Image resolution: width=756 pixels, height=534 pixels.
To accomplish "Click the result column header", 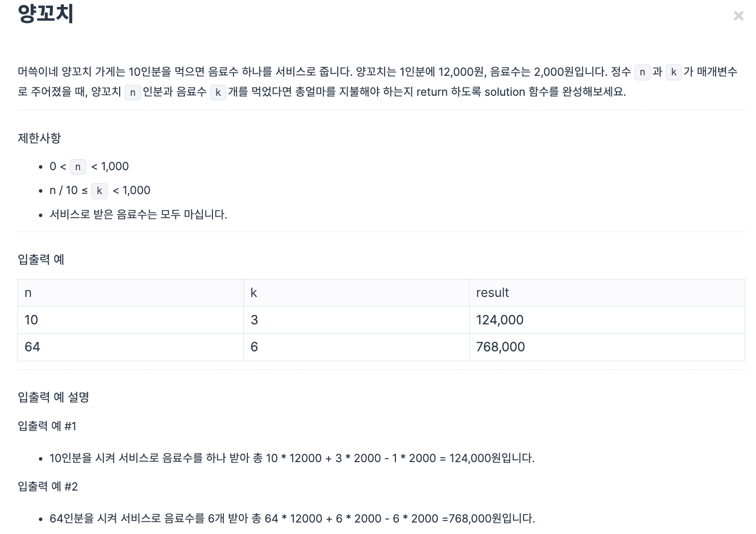I will point(607,293).
